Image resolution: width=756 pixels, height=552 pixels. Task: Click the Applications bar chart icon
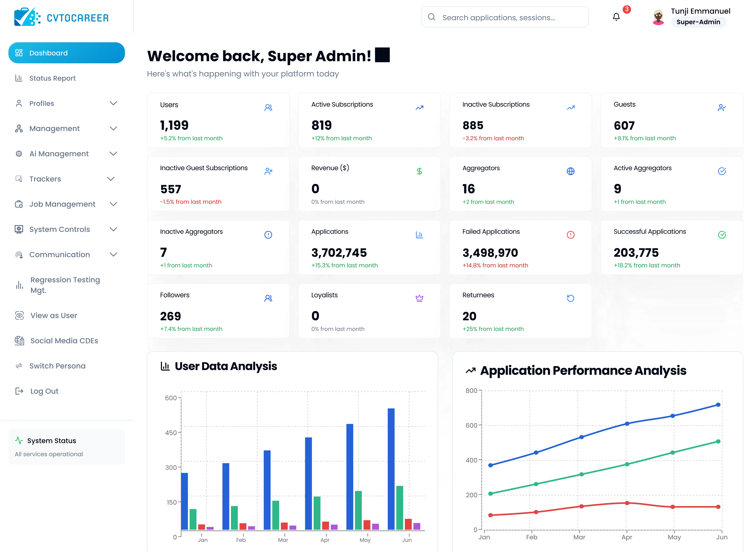[x=419, y=235]
